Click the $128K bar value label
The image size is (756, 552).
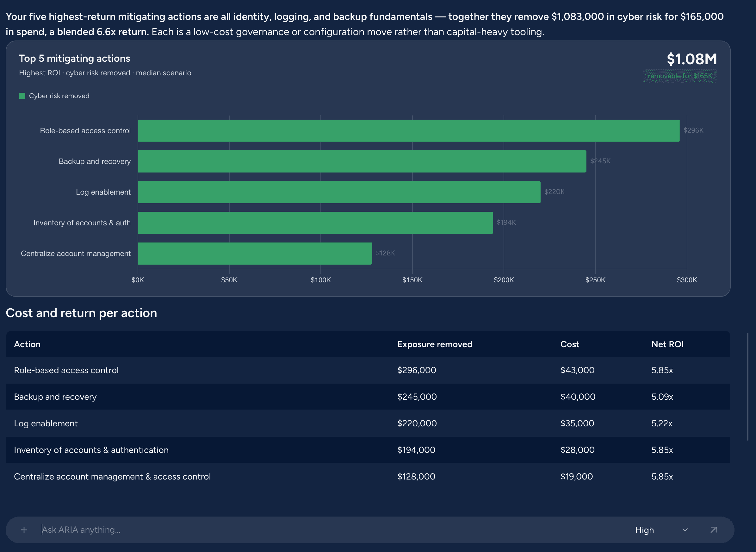click(x=385, y=253)
